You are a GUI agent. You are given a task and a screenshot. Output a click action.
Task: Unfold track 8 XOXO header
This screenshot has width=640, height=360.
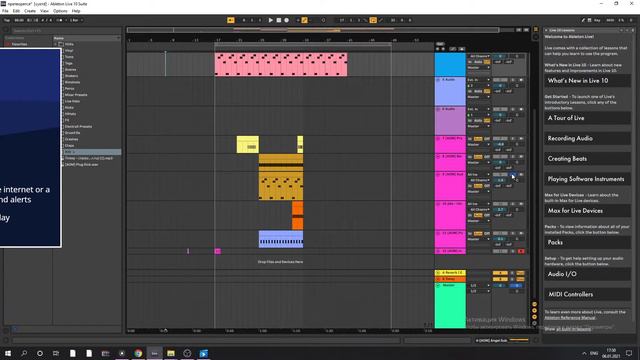click(x=438, y=156)
